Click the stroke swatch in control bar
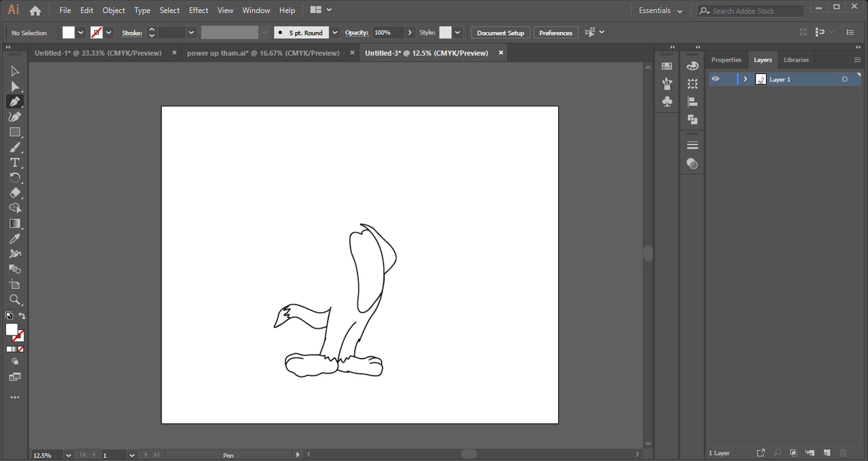The image size is (868, 461). pyautogui.click(x=96, y=33)
